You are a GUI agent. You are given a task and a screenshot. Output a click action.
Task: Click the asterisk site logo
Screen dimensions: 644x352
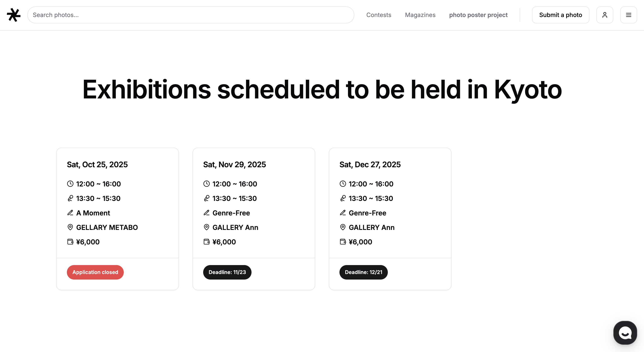[13, 15]
